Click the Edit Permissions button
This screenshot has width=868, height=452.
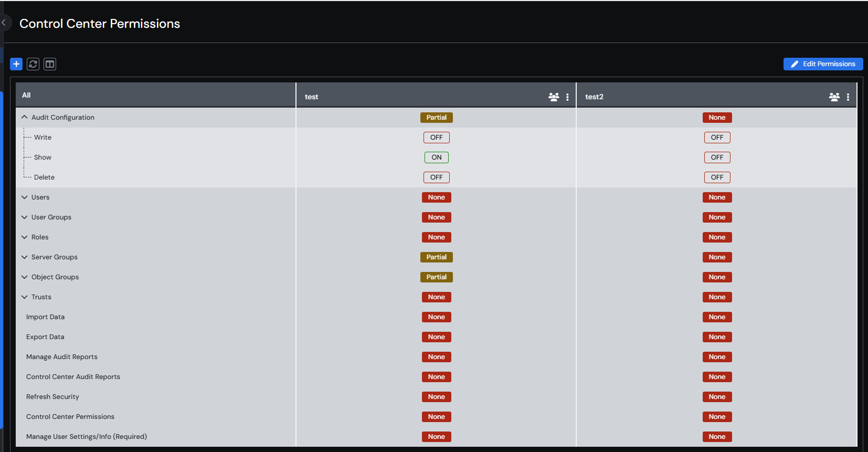tap(823, 64)
